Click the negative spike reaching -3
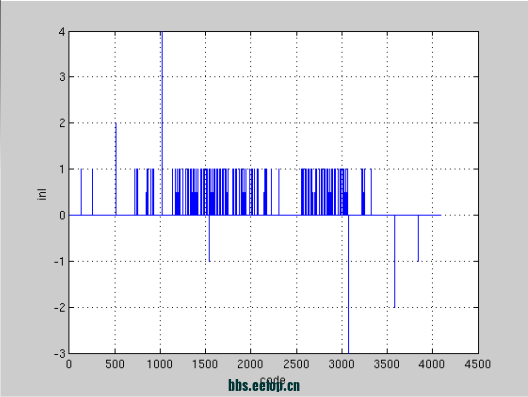528x397 pixels. (349, 284)
